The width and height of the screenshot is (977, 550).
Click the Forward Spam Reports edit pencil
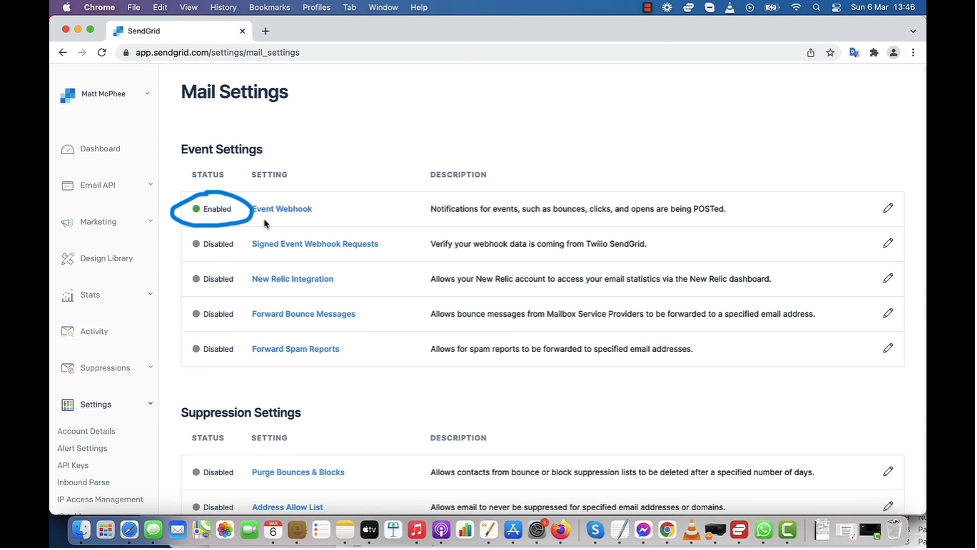[x=887, y=348]
